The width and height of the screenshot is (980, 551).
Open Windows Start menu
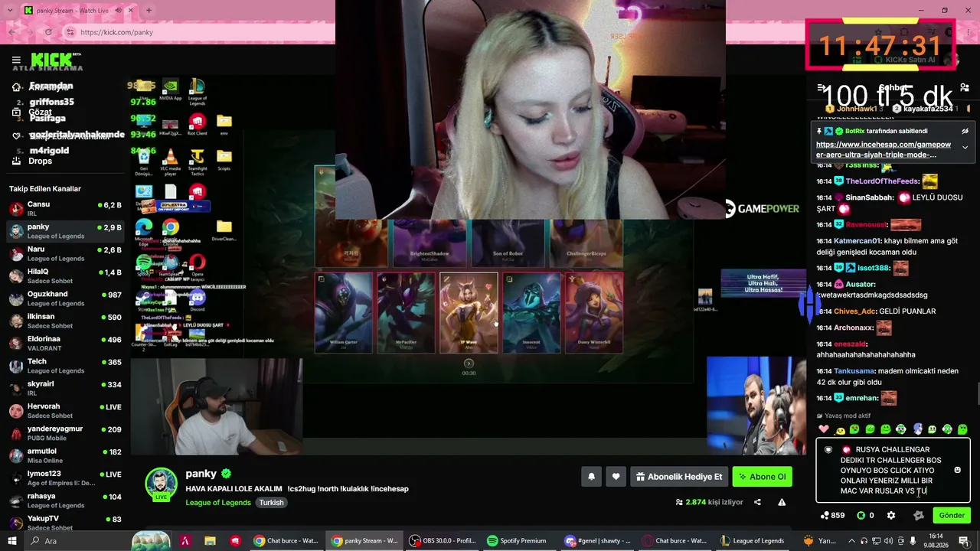(x=11, y=541)
